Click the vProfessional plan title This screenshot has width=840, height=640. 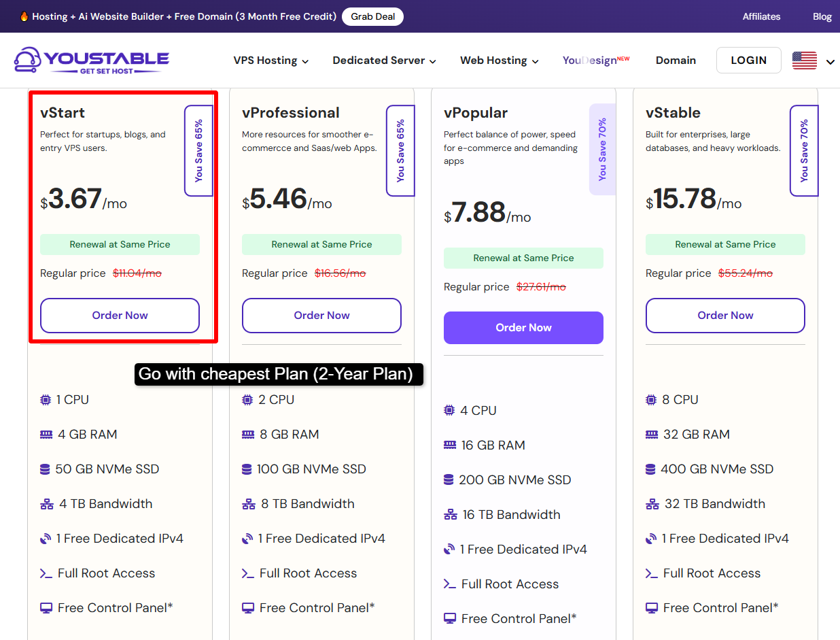coord(291,113)
